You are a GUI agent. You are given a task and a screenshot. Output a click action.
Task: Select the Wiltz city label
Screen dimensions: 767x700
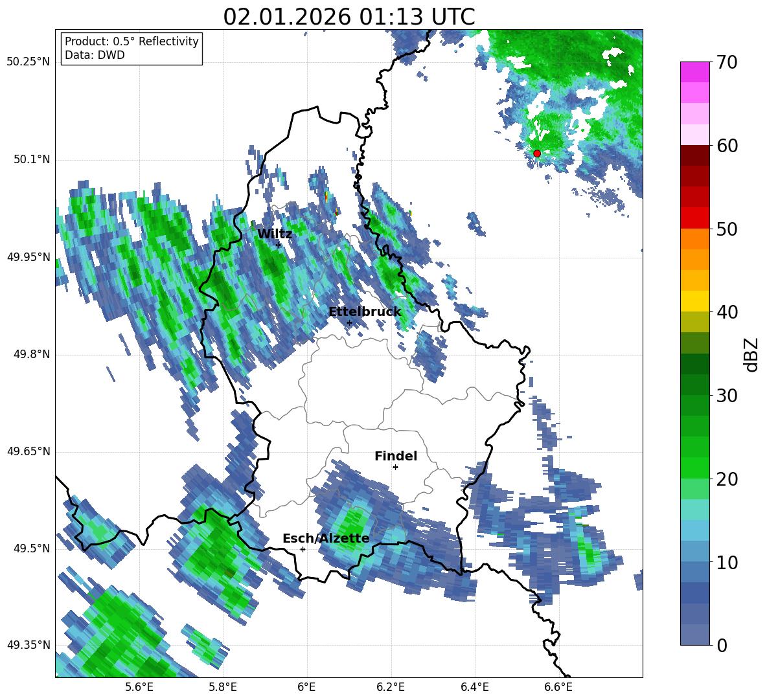click(x=275, y=234)
